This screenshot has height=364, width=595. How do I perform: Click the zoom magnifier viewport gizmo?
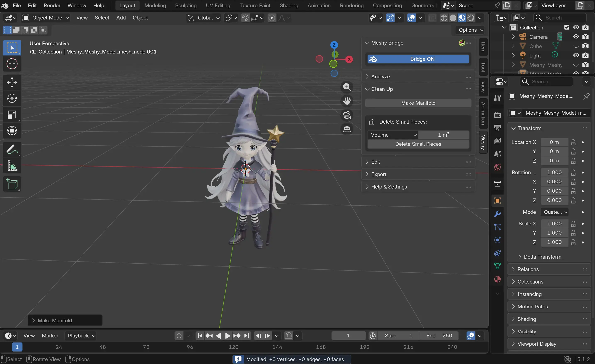click(347, 87)
